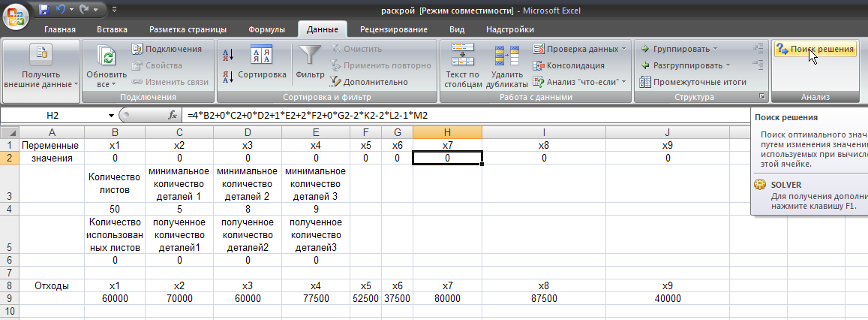
Task: Click the cell with value 87500
Action: pyautogui.click(x=544, y=298)
